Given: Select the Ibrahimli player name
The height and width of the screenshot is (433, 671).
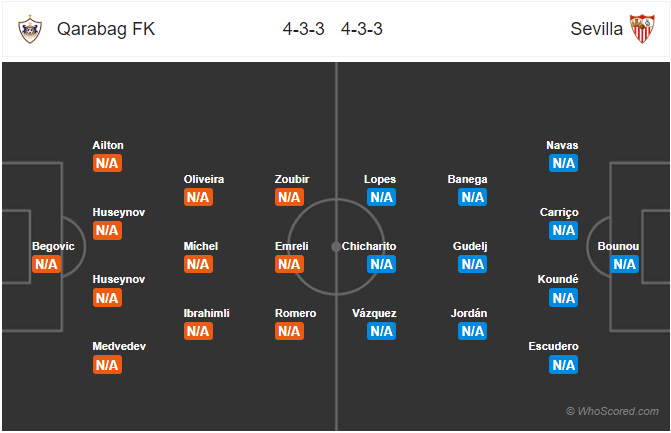Looking at the screenshot, I should 207,313.
